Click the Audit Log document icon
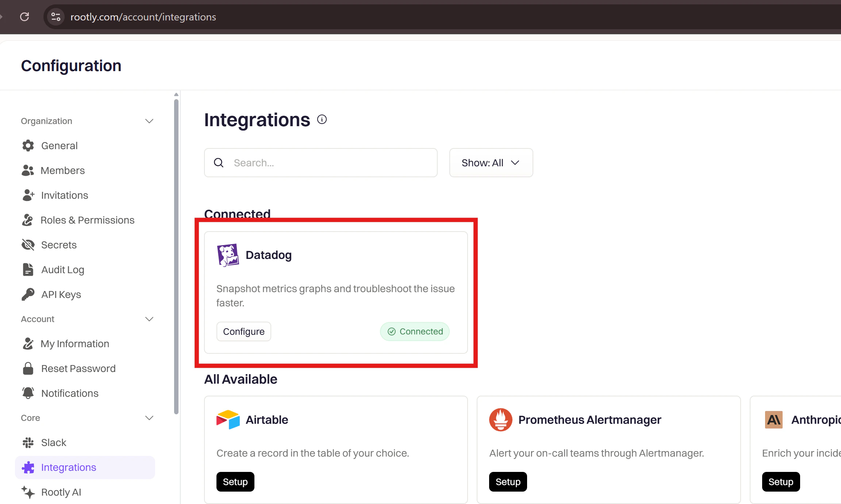The height and width of the screenshot is (504, 841). [x=28, y=270]
